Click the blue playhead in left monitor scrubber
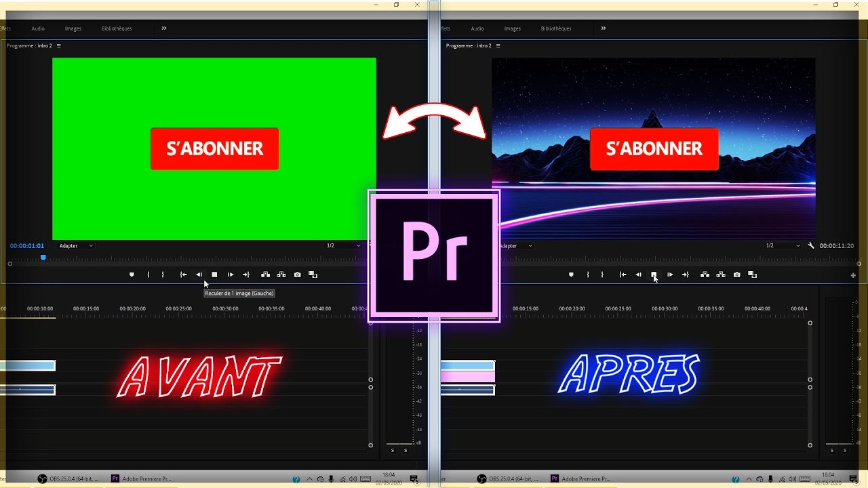Image resolution: width=868 pixels, height=488 pixels. [x=43, y=258]
